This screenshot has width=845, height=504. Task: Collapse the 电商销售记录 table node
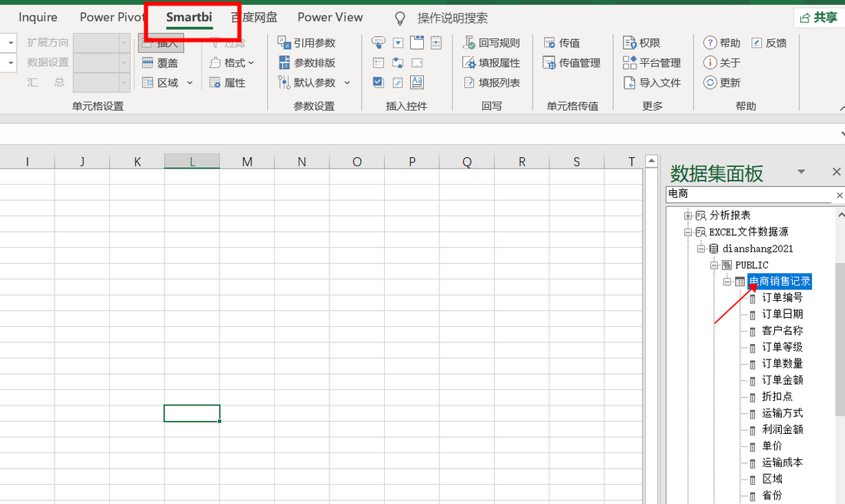coord(727,282)
